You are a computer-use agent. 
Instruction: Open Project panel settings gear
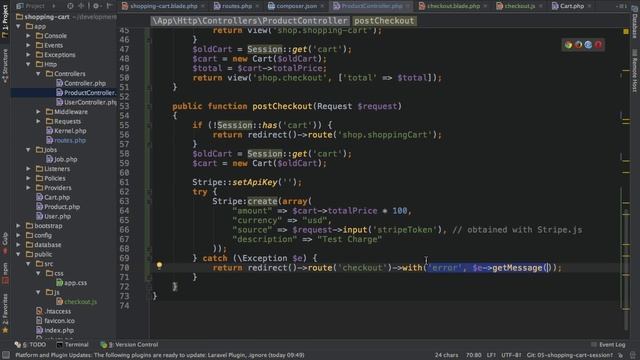coord(96,6)
